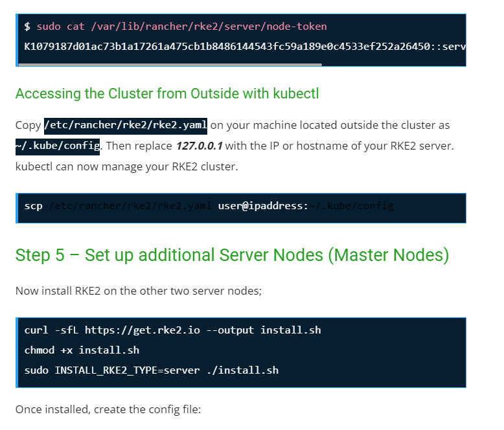This screenshot has width=504, height=430.
Task: Click the horizontal scrollbar under the node-token output
Action: click(x=170, y=64)
